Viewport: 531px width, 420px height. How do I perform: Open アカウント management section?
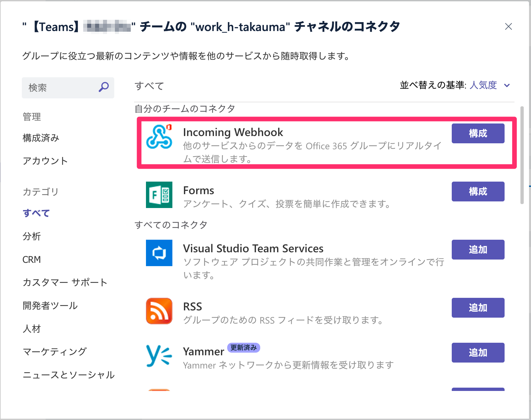(x=45, y=161)
